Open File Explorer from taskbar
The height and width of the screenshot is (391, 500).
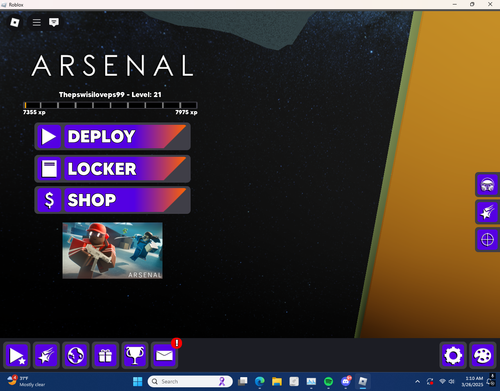277,381
